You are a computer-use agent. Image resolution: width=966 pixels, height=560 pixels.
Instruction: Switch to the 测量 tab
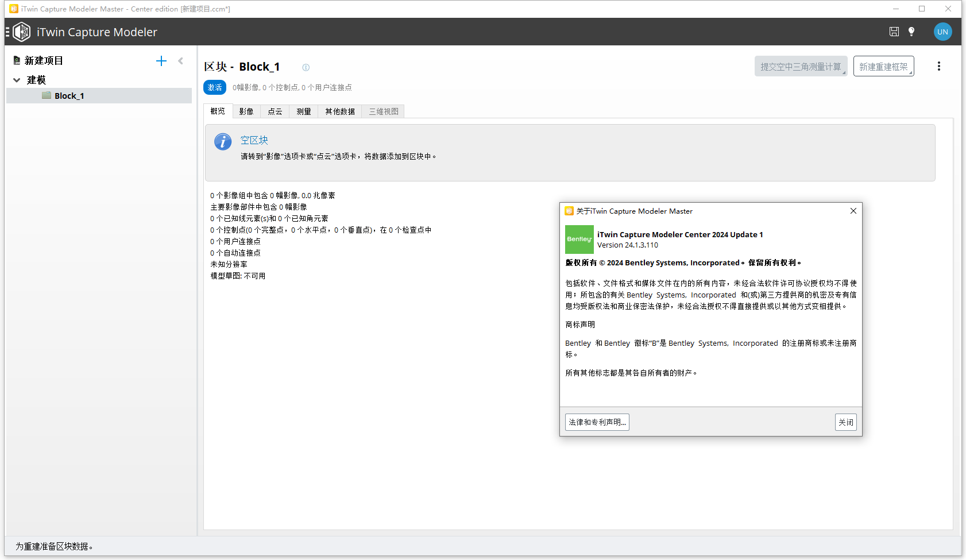click(304, 111)
